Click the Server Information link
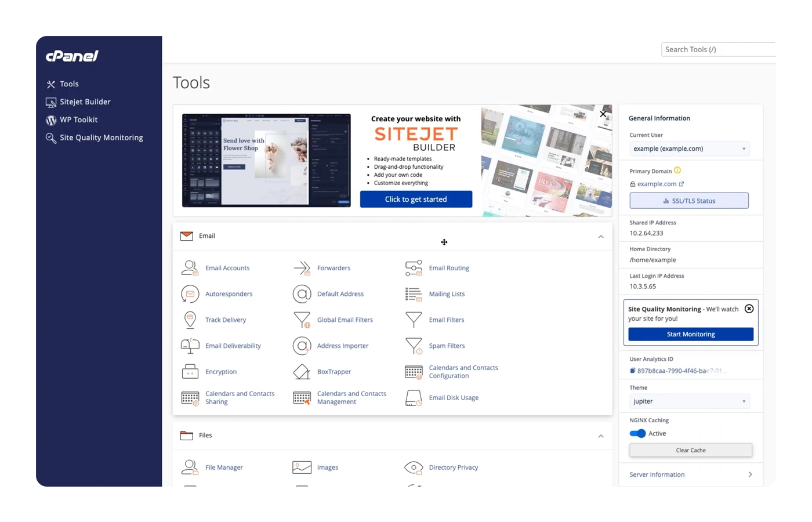This screenshot has height=522, width=812. [657, 474]
